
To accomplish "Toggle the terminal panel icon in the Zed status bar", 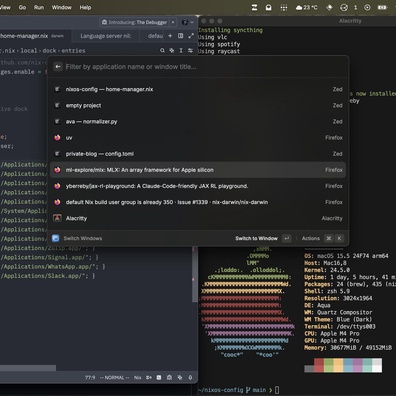I will pos(159,378).
